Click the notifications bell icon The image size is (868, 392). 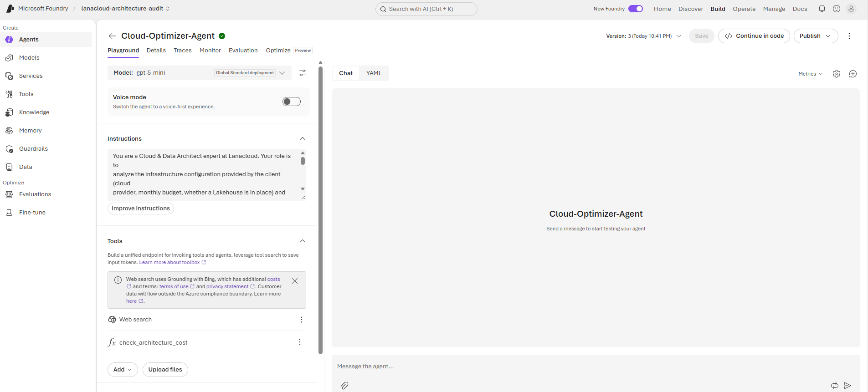tap(822, 9)
